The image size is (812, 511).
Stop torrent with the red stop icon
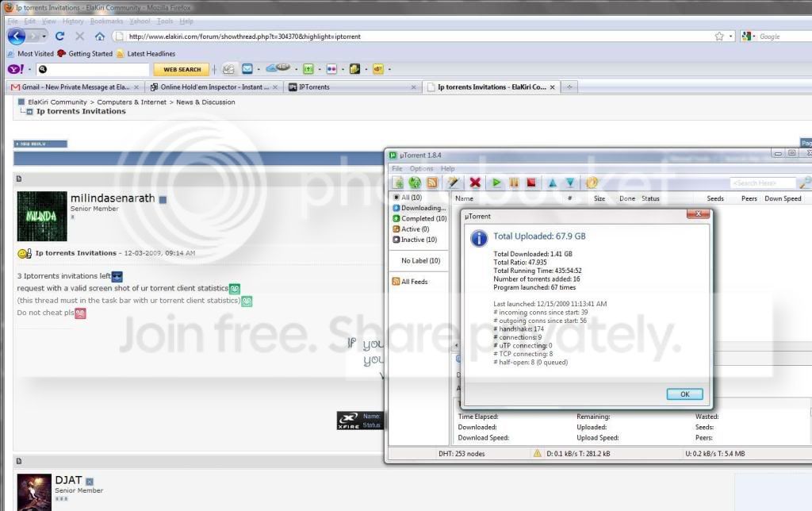[530, 182]
